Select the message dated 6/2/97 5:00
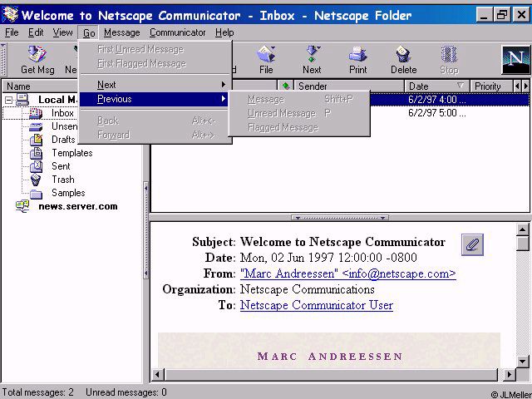 (x=437, y=113)
